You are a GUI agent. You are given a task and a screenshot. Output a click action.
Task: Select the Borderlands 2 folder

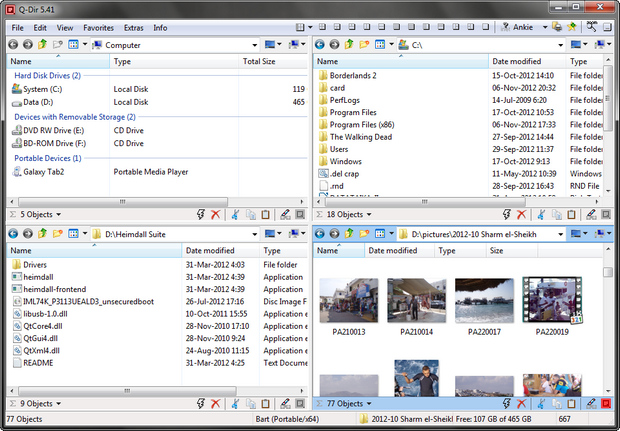[x=348, y=75]
